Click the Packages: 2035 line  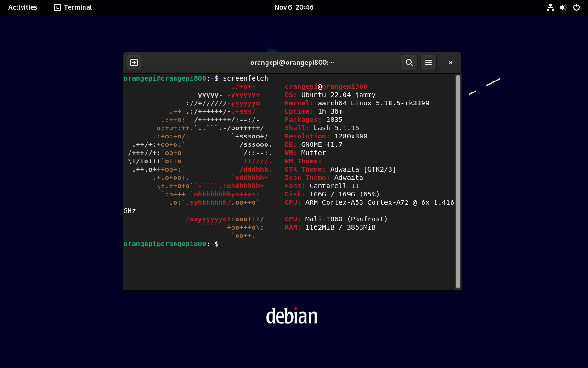coord(314,120)
